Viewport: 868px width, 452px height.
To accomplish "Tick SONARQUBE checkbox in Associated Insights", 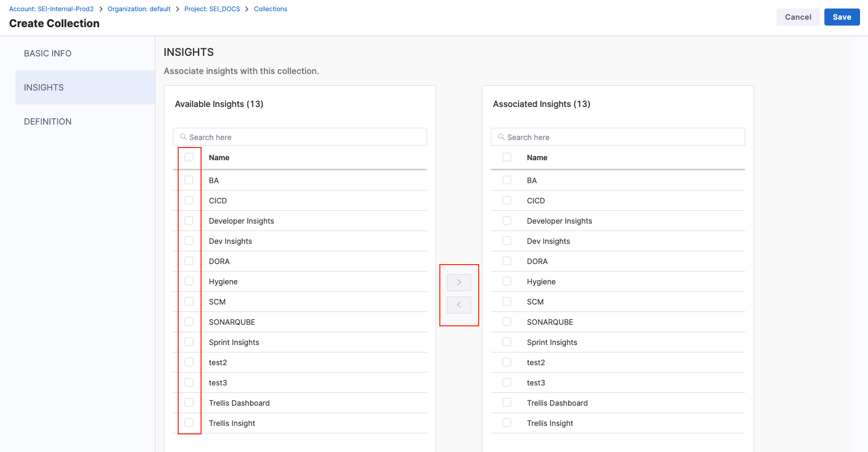I will (507, 322).
